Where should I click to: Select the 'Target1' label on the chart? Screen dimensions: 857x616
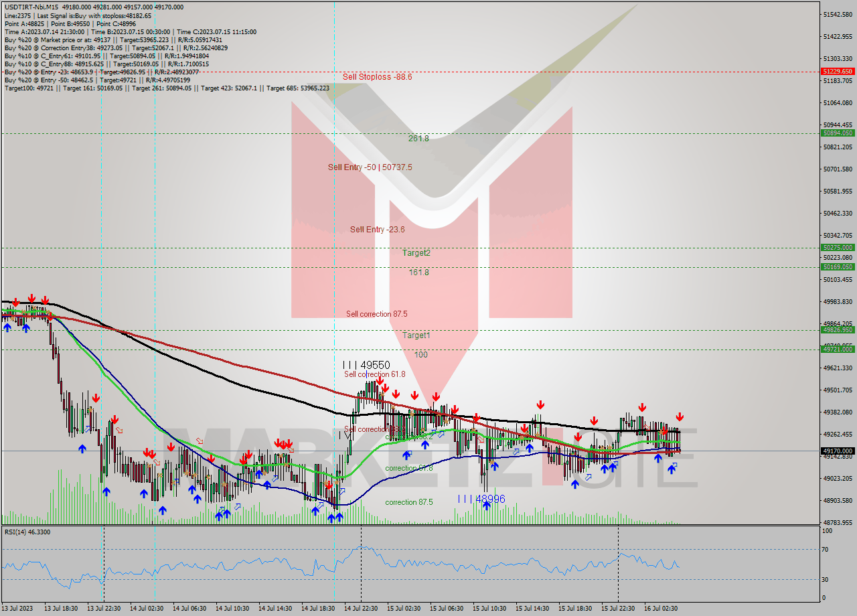(416, 335)
